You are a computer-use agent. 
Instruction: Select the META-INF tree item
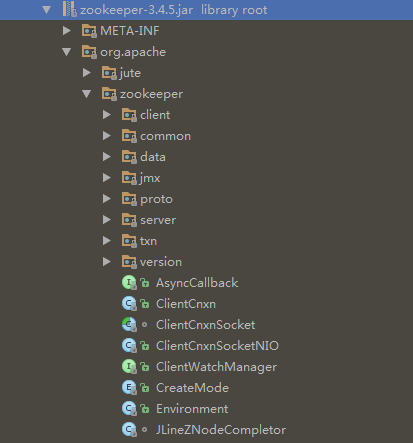click(x=130, y=31)
